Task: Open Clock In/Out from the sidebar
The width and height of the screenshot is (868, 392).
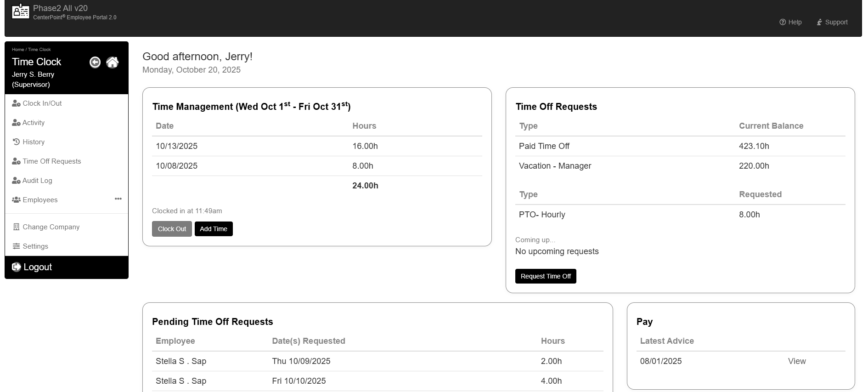Action: coord(42,103)
